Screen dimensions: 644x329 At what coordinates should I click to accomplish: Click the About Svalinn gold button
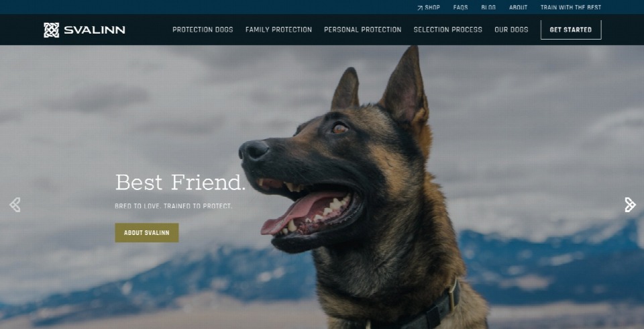[147, 233]
